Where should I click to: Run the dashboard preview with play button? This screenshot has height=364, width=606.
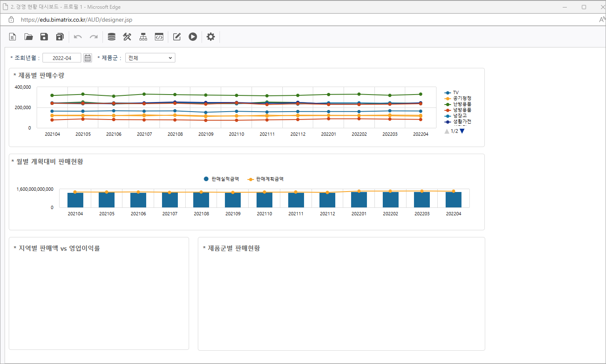coord(193,37)
